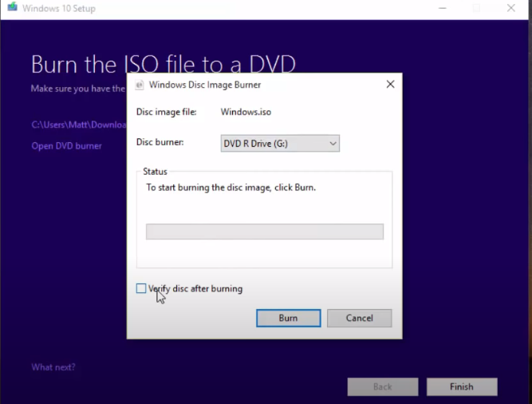Close the Windows 10 Setup window
532x404 pixels.
tap(511, 8)
